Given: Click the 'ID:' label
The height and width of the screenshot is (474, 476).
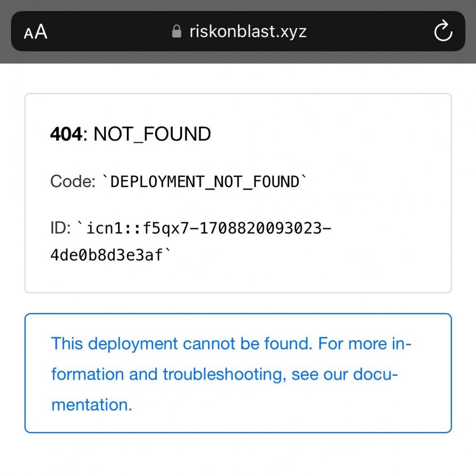Looking at the screenshot, I should pos(60,228).
